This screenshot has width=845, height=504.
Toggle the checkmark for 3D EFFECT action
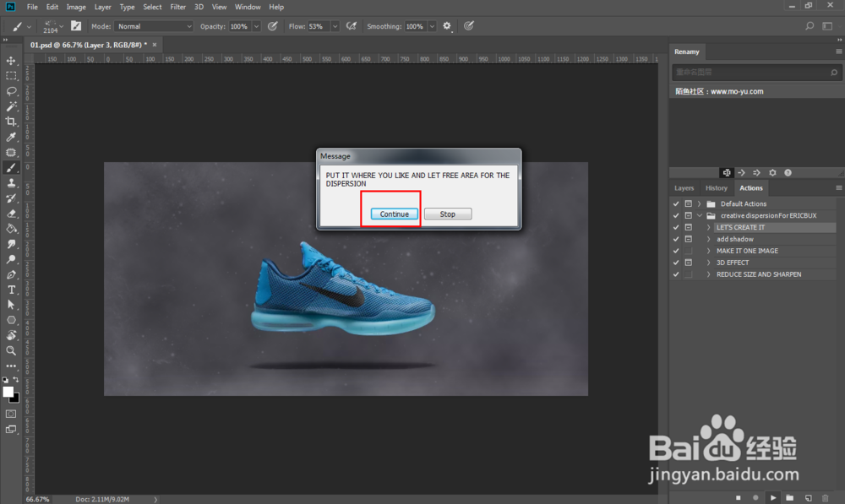(x=676, y=263)
